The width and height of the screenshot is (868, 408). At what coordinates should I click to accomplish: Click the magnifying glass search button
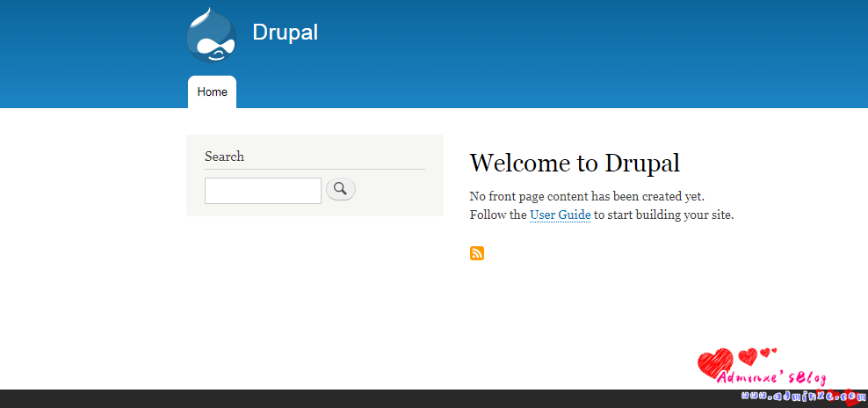click(x=341, y=189)
